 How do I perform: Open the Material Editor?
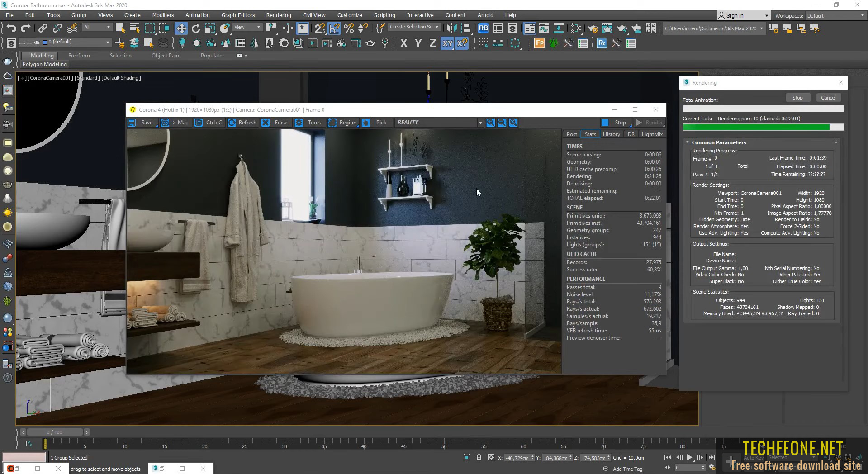(575, 28)
